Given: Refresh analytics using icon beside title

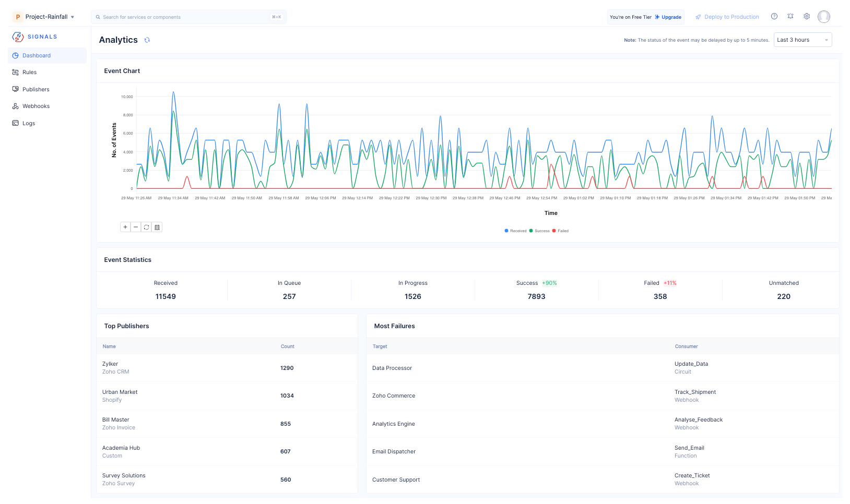Looking at the screenshot, I should [147, 40].
